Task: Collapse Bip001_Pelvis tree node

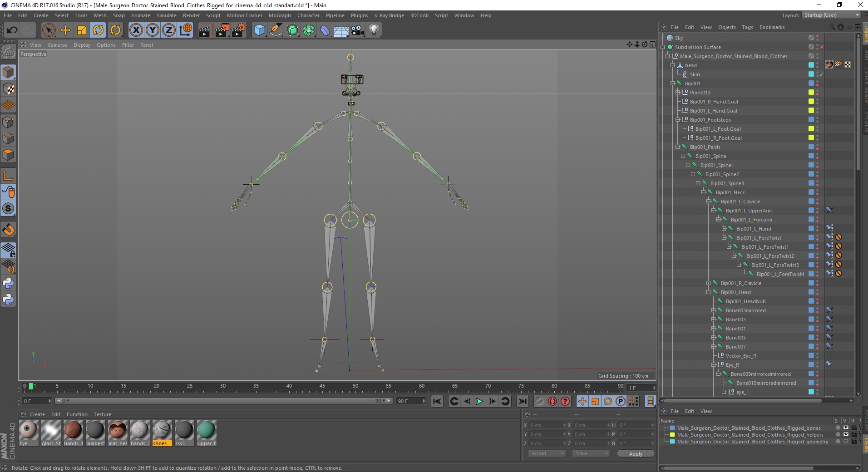Action: coord(678,147)
